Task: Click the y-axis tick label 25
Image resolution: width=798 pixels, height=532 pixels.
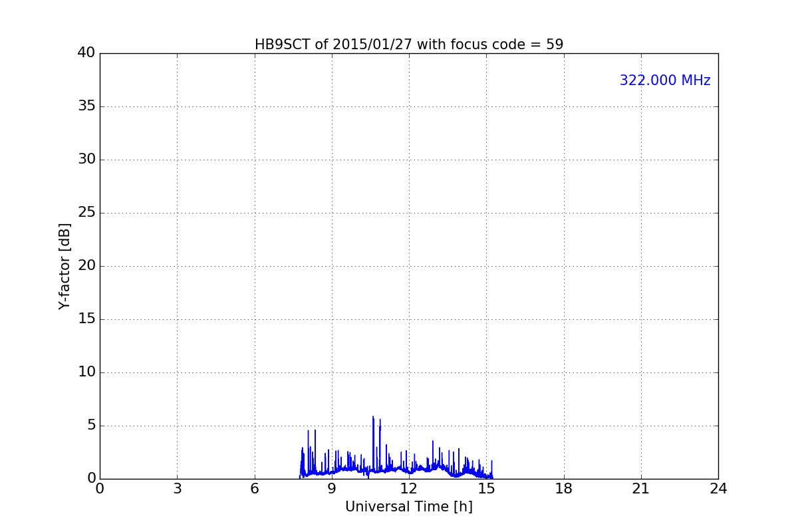Action: pos(86,213)
